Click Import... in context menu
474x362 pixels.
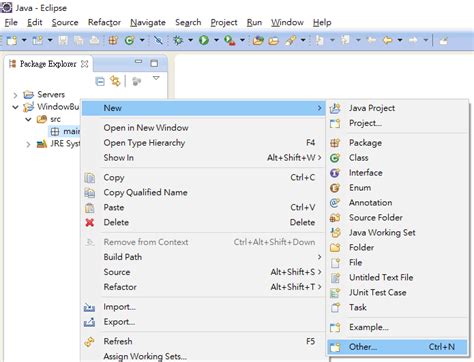(x=203, y=307)
